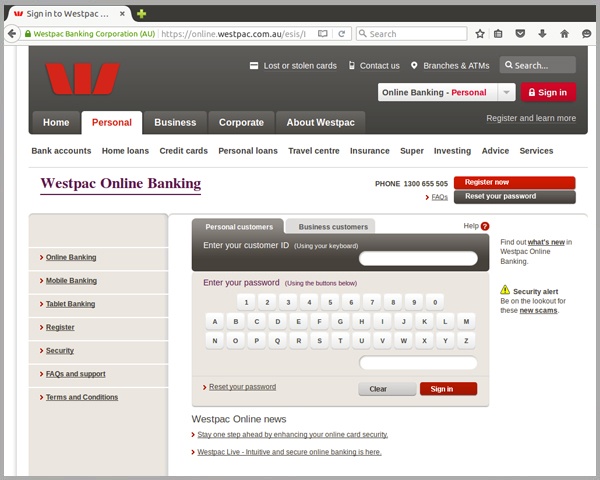600x480 pixels.
Task: Open the new scams link
Action: click(x=538, y=310)
